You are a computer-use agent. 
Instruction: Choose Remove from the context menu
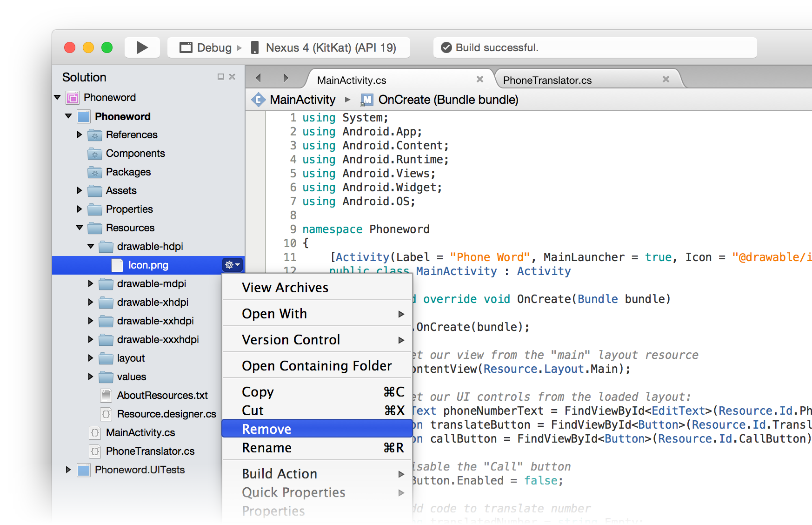[x=266, y=429]
